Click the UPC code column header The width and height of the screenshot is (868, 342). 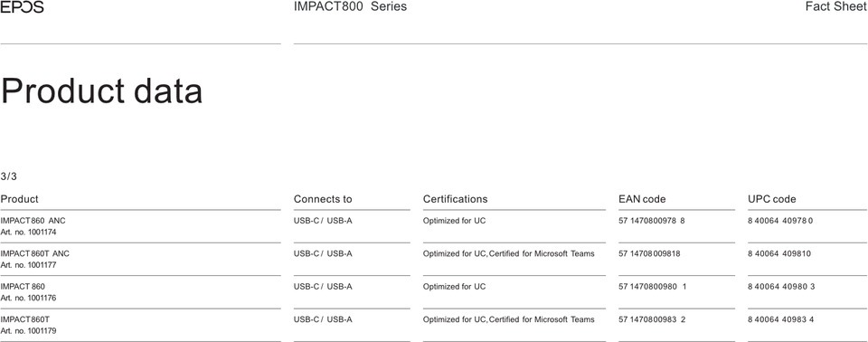[771, 199]
